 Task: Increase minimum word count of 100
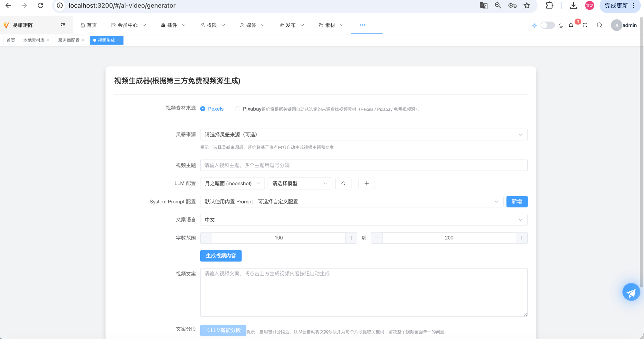pyautogui.click(x=351, y=238)
